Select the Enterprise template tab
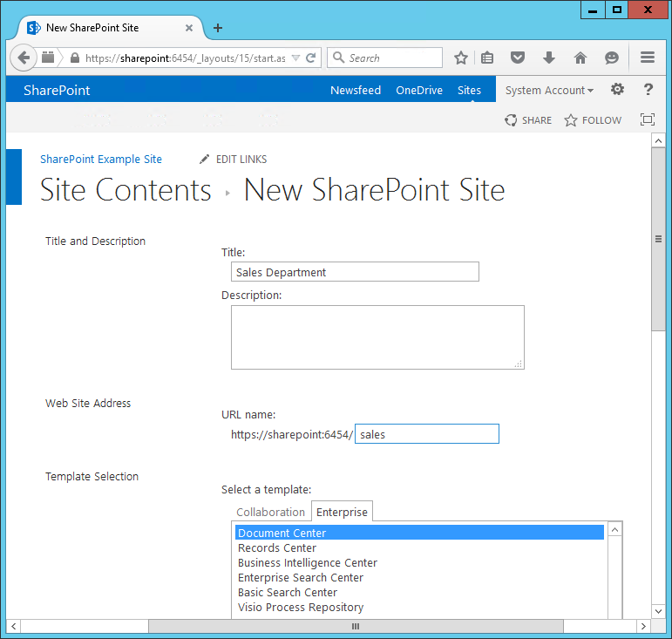The width and height of the screenshot is (672, 639). click(342, 512)
